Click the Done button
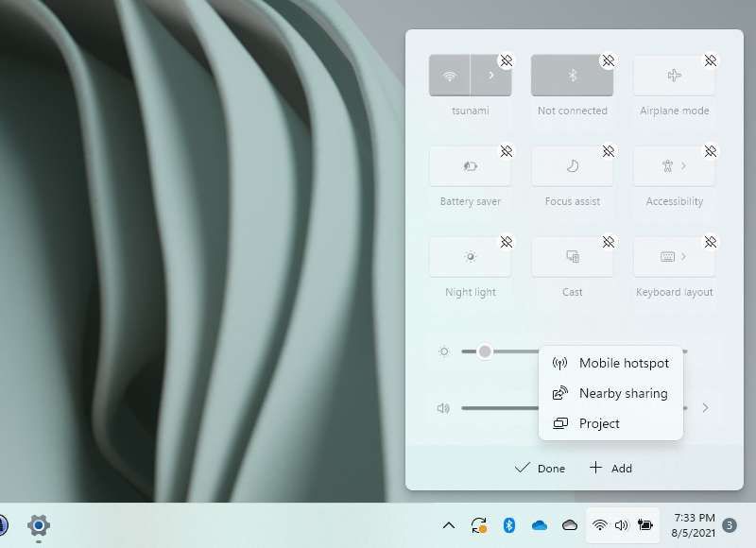 coord(540,468)
